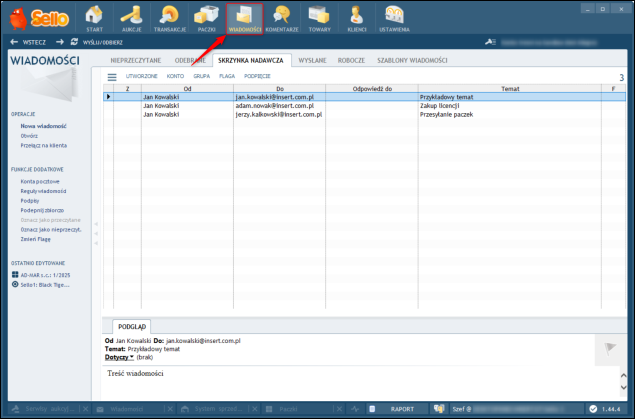
Task: Select message Zakup licencji
Action: pyautogui.click(x=439, y=106)
